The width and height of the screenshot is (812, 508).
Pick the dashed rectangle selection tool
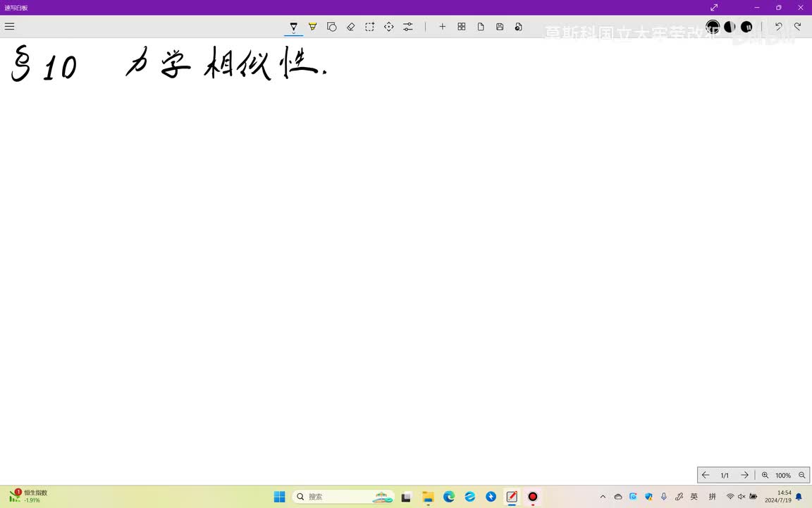[370, 26]
